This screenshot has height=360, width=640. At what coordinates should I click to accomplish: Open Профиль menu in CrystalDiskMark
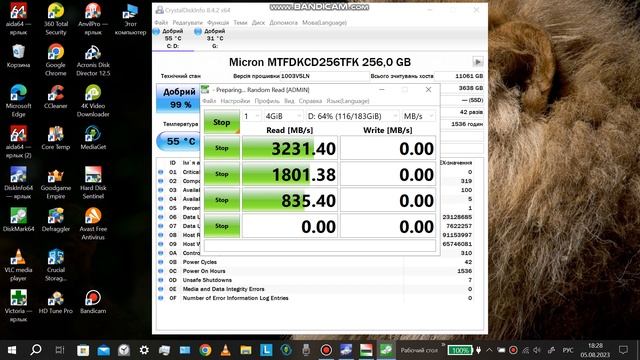click(x=267, y=101)
